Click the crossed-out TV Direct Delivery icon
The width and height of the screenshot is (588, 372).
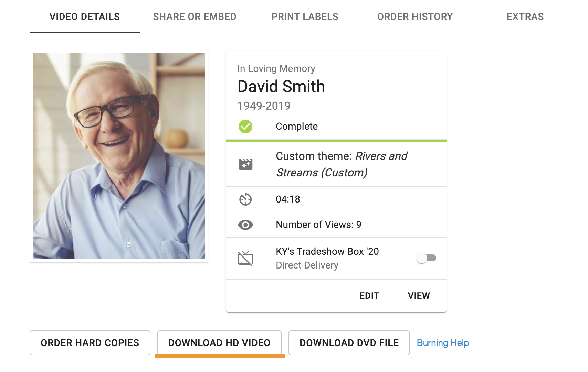tap(245, 259)
